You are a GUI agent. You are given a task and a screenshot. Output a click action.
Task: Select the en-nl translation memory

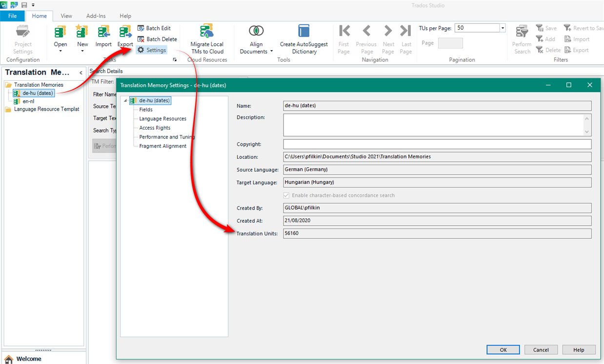(28, 101)
